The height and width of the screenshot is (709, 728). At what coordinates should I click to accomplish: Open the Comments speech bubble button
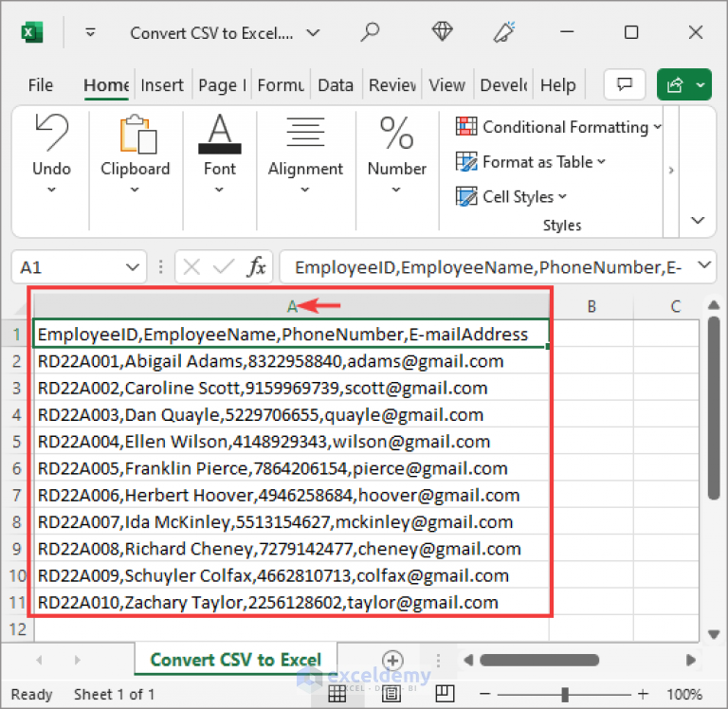[x=625, y=84]
